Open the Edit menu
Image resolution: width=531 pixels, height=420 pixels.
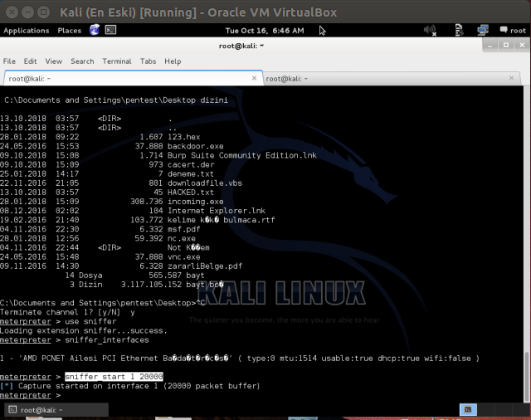click(30, 61)
